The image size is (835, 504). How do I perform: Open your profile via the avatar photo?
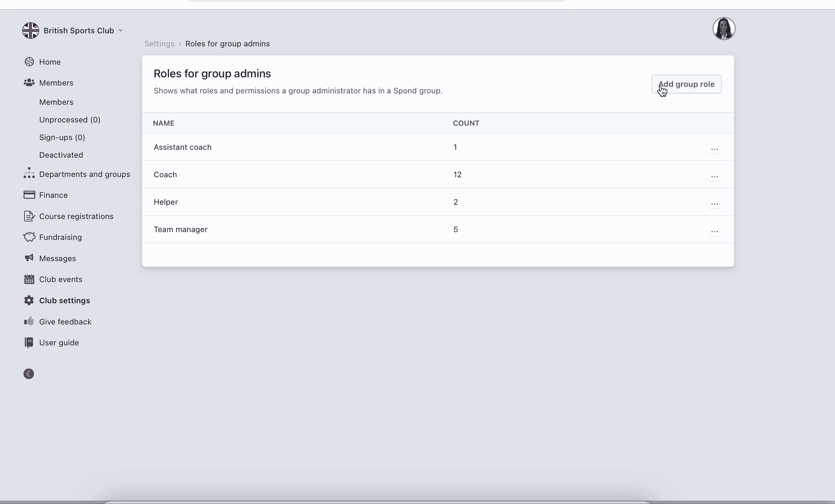[724, 28]
